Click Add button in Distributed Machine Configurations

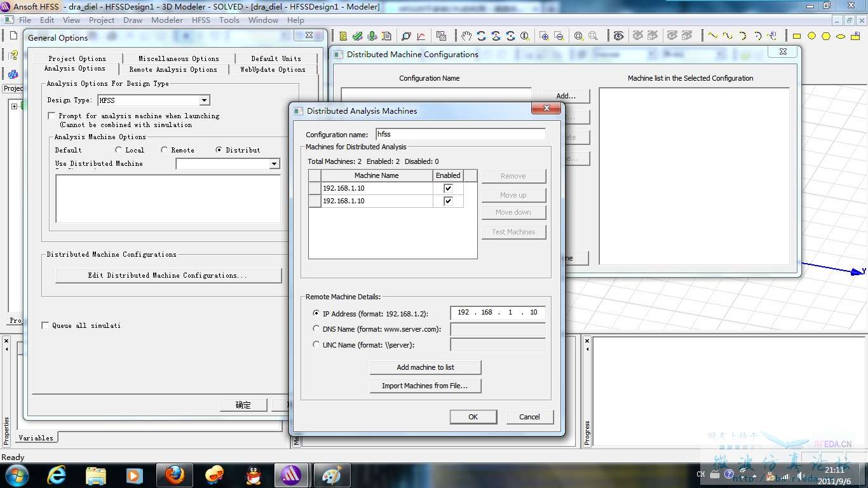566,96
